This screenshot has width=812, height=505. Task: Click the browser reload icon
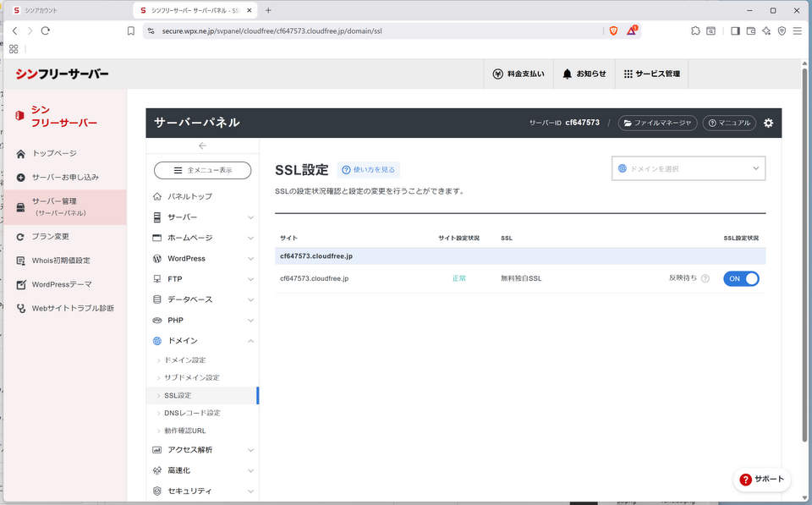click(x=45, y=30)
